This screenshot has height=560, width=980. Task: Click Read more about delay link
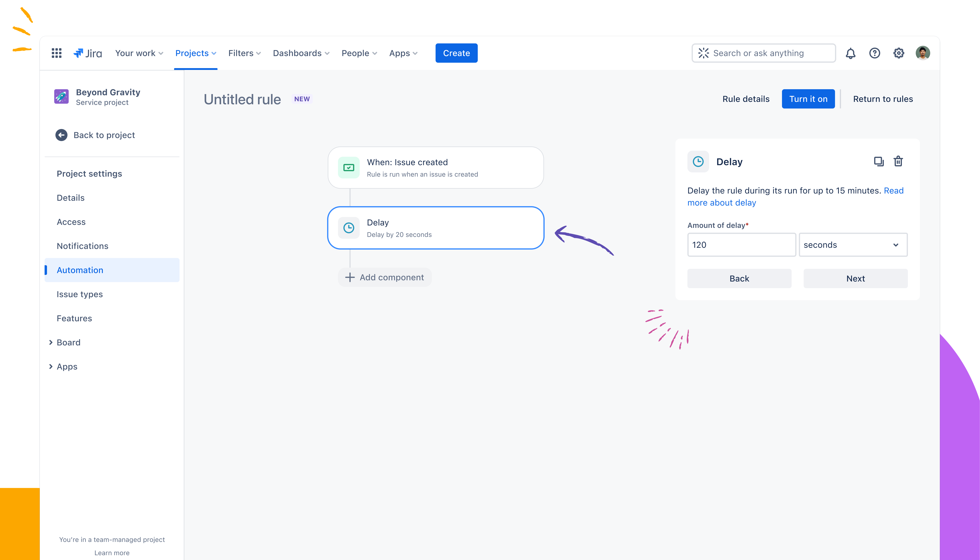[795, 197]
